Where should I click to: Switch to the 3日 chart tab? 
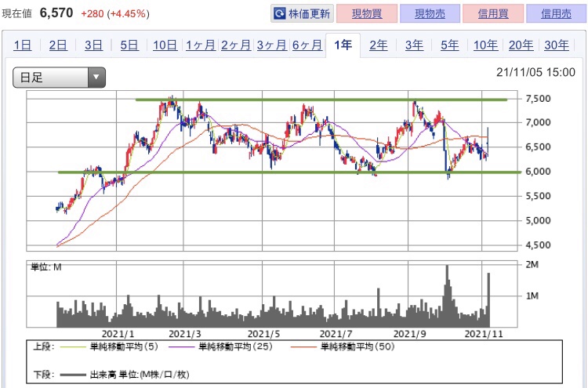(x=93, y=45)
